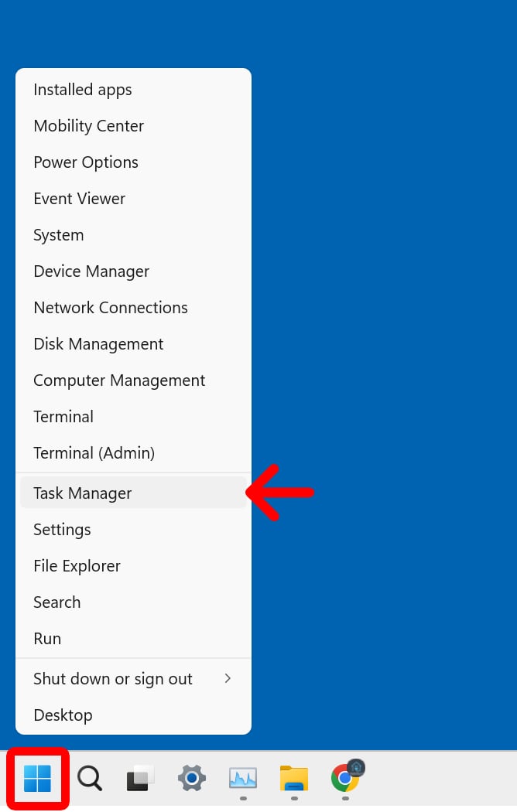Expand the Shut down or sign out arrow
Viewport: 517px width, 812px height.
coord(228,679)
